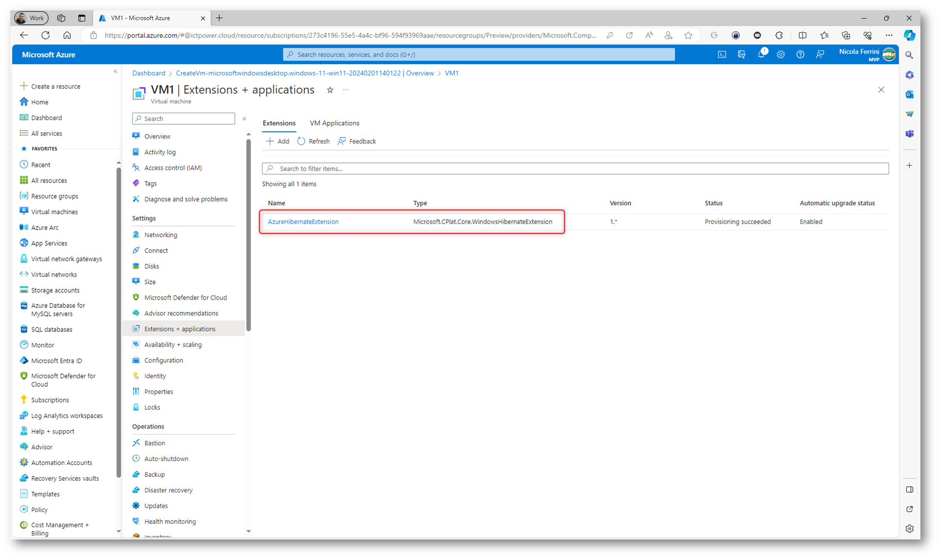941x560 pixels.
Task: Open portal Settings gear in Azure header
Action: point(780,55)
